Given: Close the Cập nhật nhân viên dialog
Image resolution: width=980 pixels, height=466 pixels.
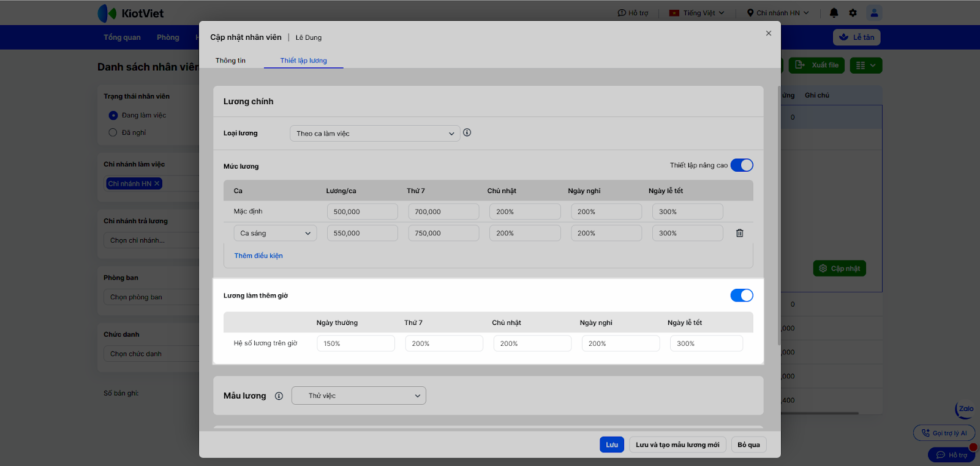Looking at the screenshot, I should click(x=768, y=34).
